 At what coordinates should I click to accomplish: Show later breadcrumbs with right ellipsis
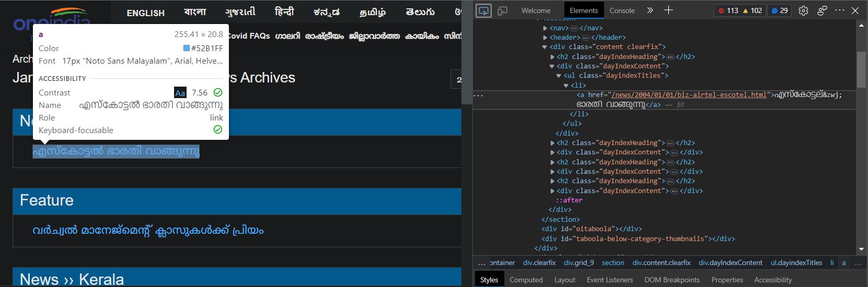tap(858, 264)
